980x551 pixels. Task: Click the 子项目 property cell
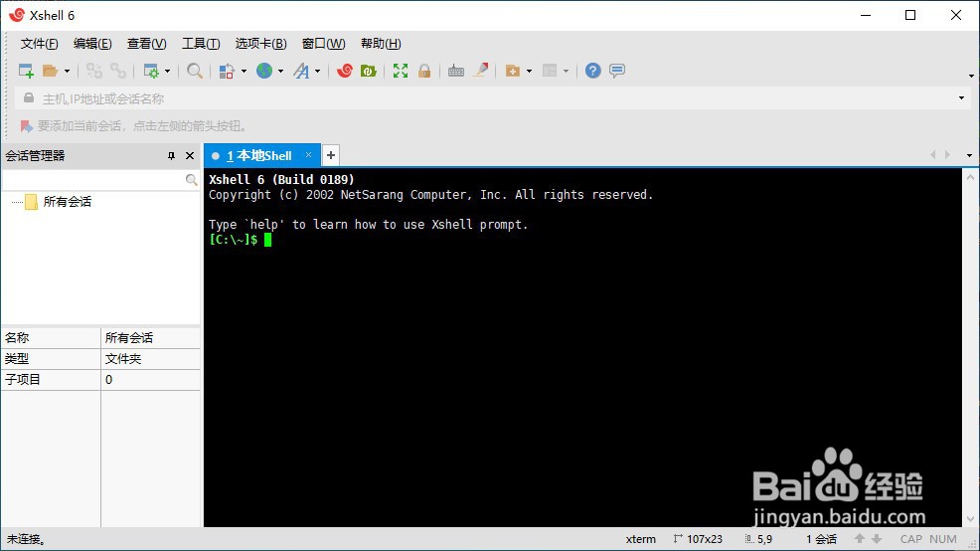tap(52, 380)
